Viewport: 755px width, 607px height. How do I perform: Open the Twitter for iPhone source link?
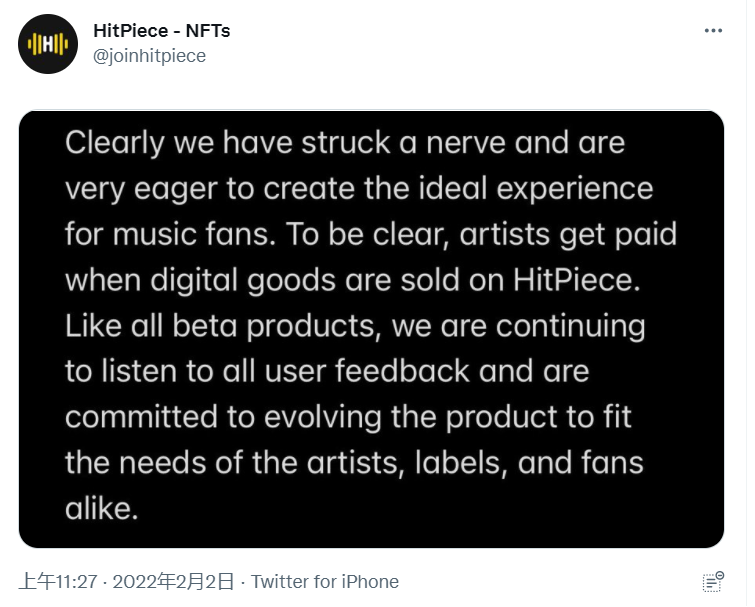(x=325, y=581)
